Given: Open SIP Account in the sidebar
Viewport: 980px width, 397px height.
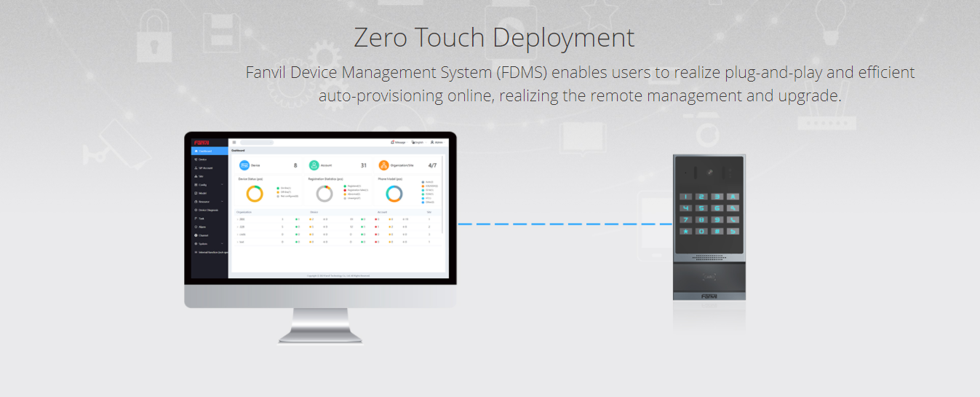Looking at the screenshot, I should pyautogui.click(x=210, y=168).
